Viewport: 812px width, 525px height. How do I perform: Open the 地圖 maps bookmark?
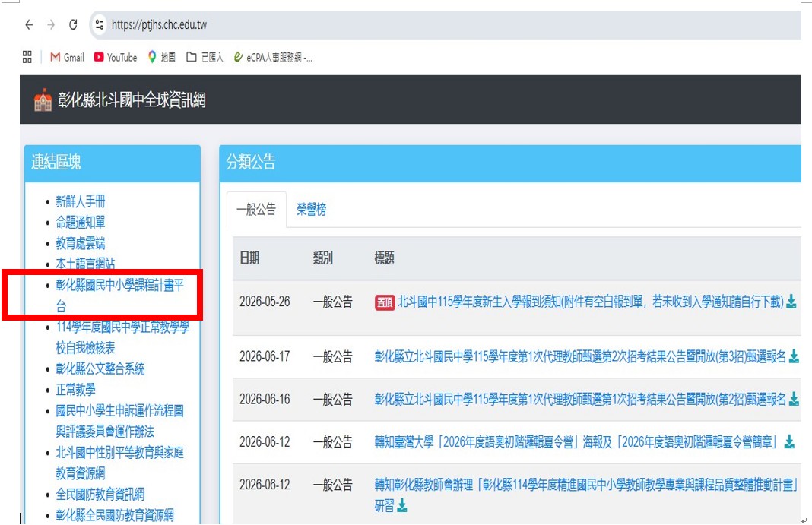[x=162, y=58]
